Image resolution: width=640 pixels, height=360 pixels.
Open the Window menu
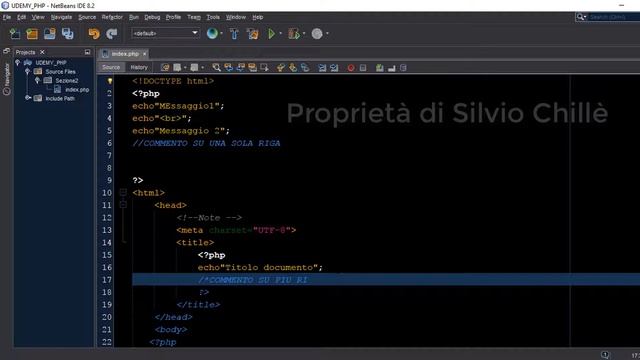point(236,17)
